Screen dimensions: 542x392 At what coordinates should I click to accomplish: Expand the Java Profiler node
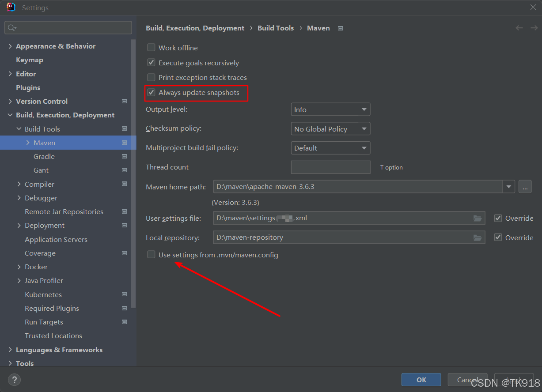tap(19, 280)
